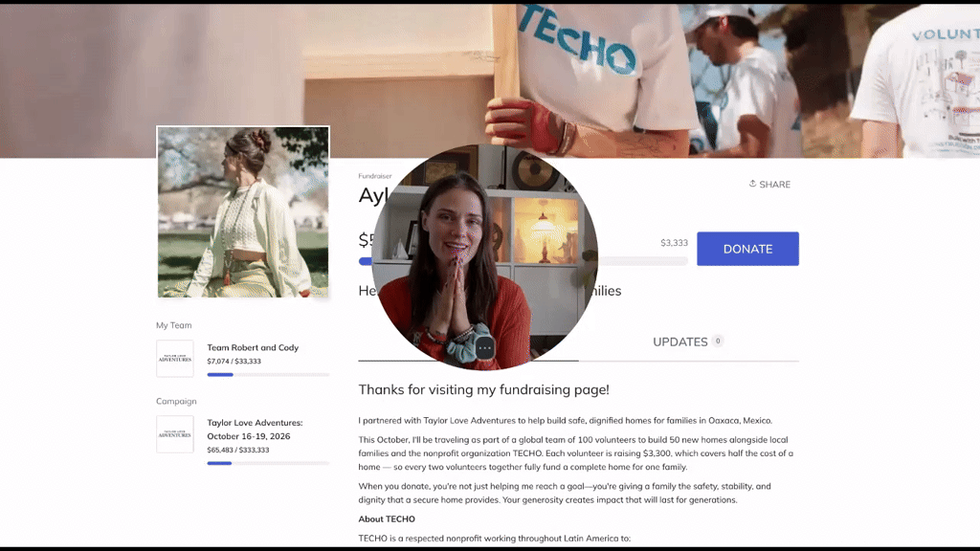Click the blue DONATE button
Viewport: 980px width, 551px height.
point(747,249)
